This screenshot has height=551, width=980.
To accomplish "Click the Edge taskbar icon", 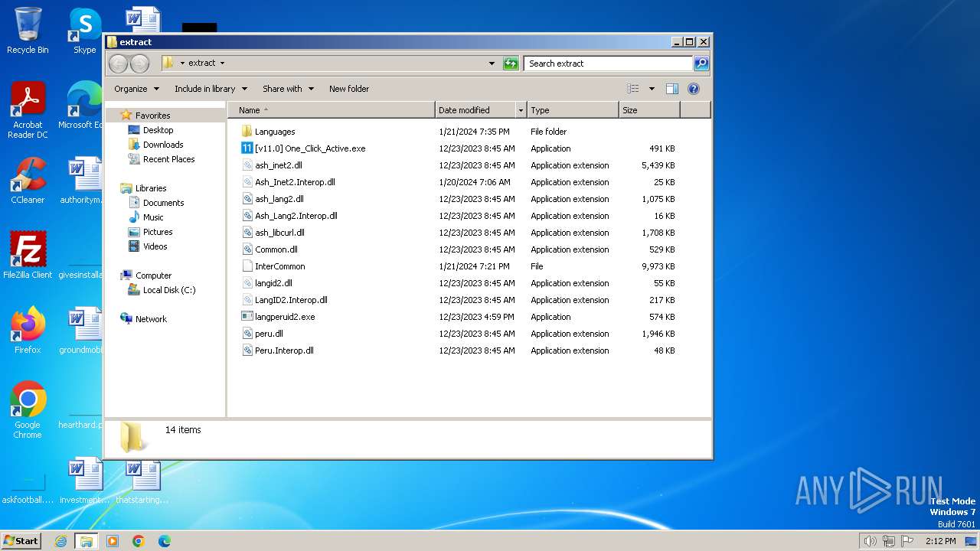I will coord(165,541).
